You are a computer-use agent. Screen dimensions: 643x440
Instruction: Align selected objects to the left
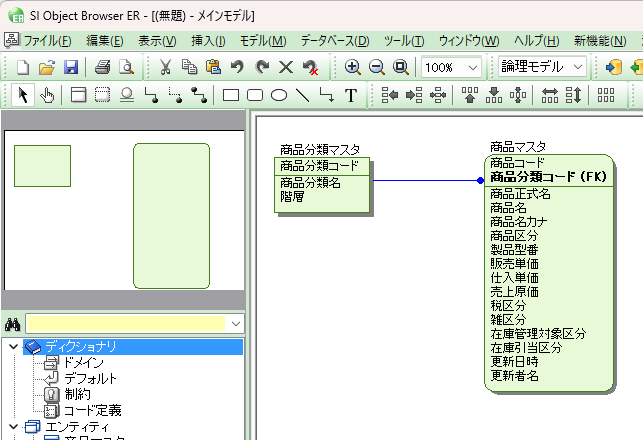point(390,95)
